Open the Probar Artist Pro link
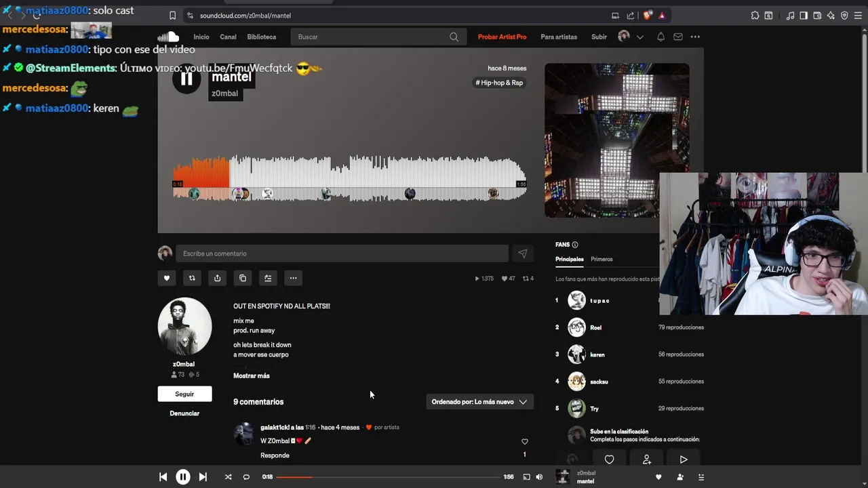 pos(502,37)
